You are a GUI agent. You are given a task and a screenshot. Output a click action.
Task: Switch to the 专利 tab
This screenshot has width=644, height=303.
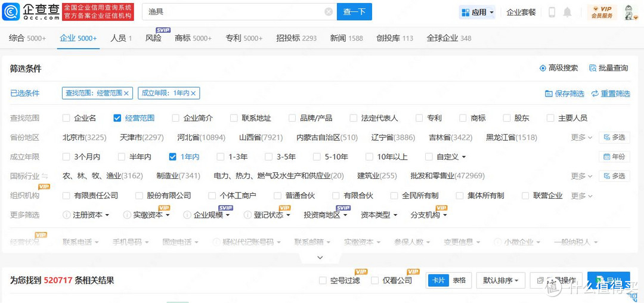click(x=244, y=38)
